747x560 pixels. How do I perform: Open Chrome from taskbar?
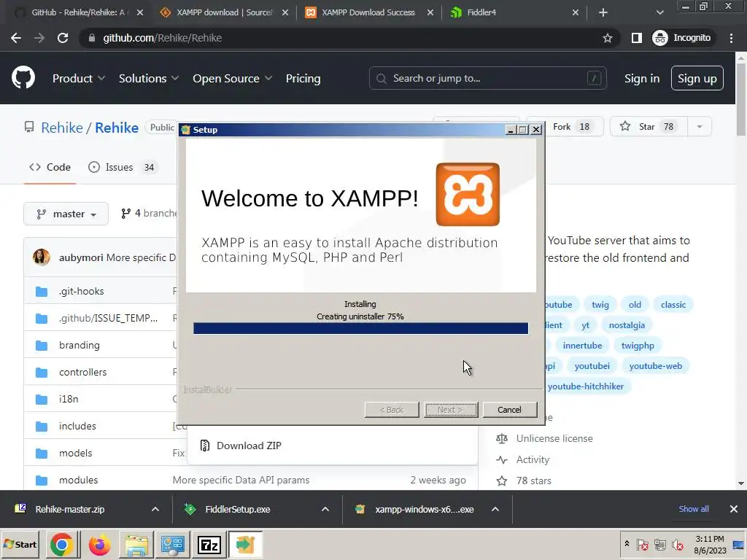pyautogui.click(x=62, y=545)
